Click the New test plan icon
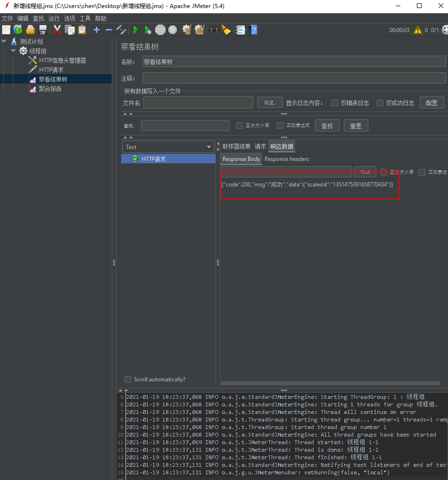Image resolution: width=448 pixels, height=480 pixels. 6,30
